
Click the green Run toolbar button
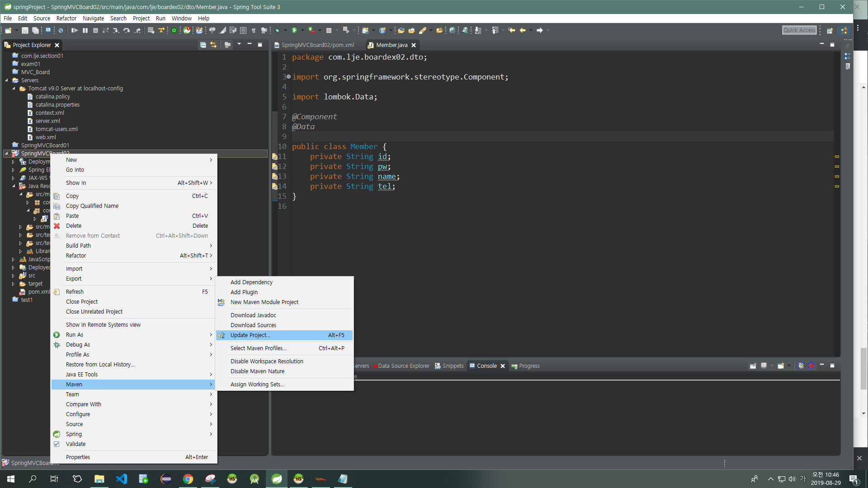294,30
